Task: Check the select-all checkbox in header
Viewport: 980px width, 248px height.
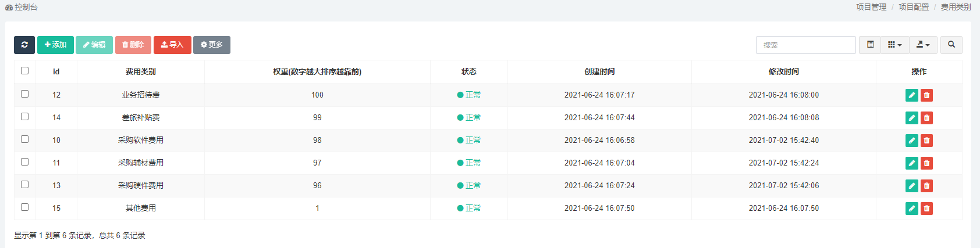Action: [x=24, y=71]
